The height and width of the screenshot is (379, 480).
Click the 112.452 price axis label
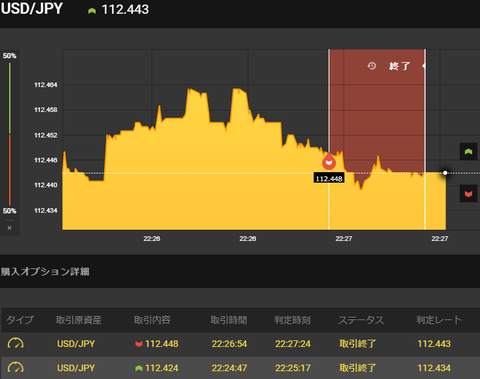pyautogui.click(x=46, y=135)
